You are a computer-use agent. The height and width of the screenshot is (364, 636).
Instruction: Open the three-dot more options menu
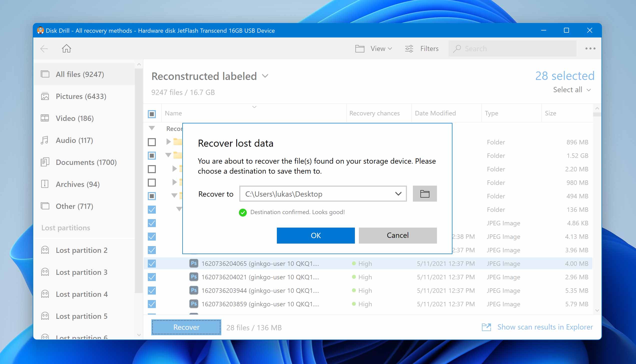(590, 48)
